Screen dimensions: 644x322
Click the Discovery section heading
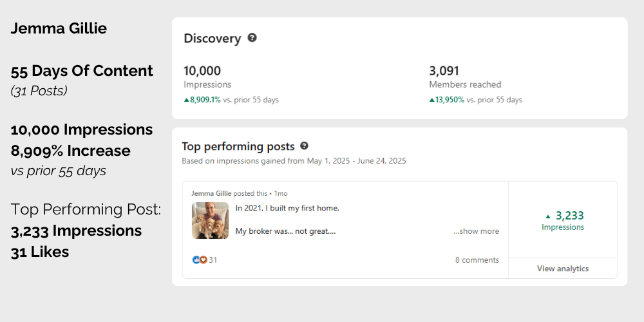pos(213,38)
